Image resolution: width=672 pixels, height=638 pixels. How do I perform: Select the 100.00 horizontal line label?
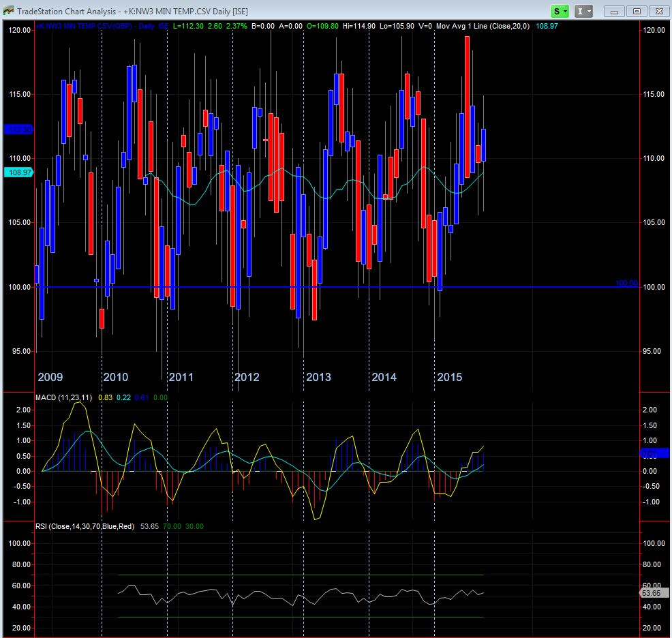[x=626, y=283]
